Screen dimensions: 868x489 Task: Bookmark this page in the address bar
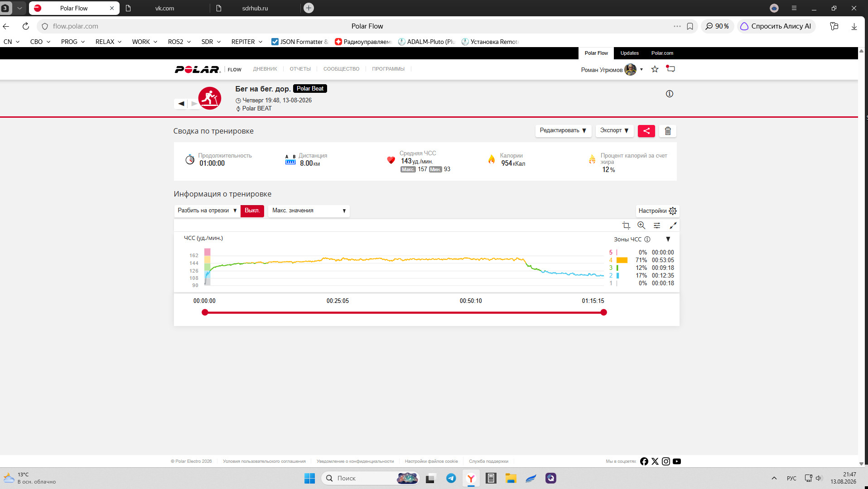(x=690, y=26)
